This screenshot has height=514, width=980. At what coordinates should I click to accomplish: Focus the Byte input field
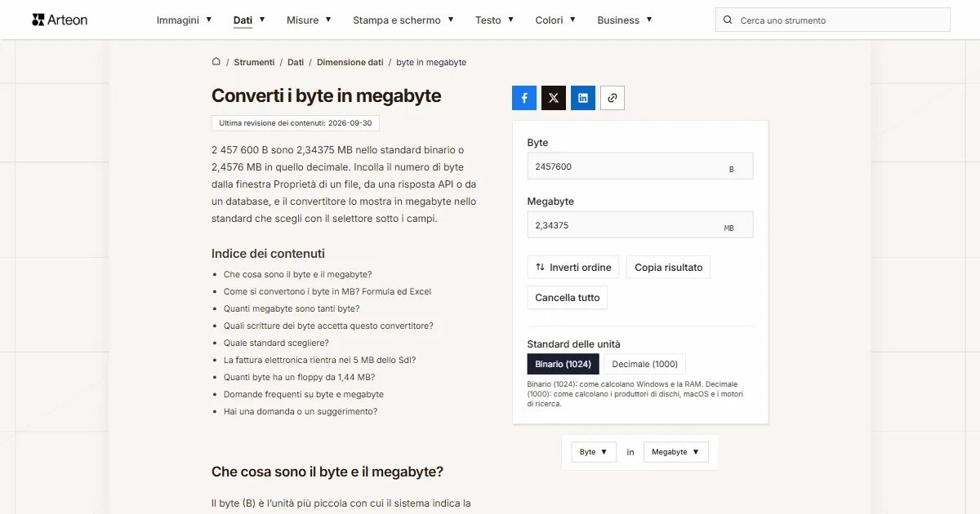pyautogui.click(x=640, y=166)
